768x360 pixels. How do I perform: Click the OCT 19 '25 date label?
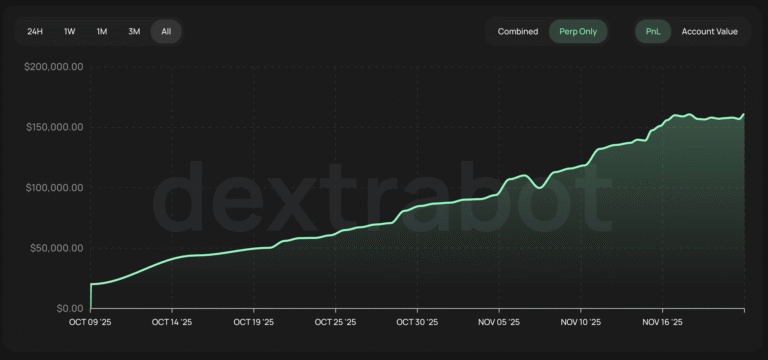click(x=254, y=322)
